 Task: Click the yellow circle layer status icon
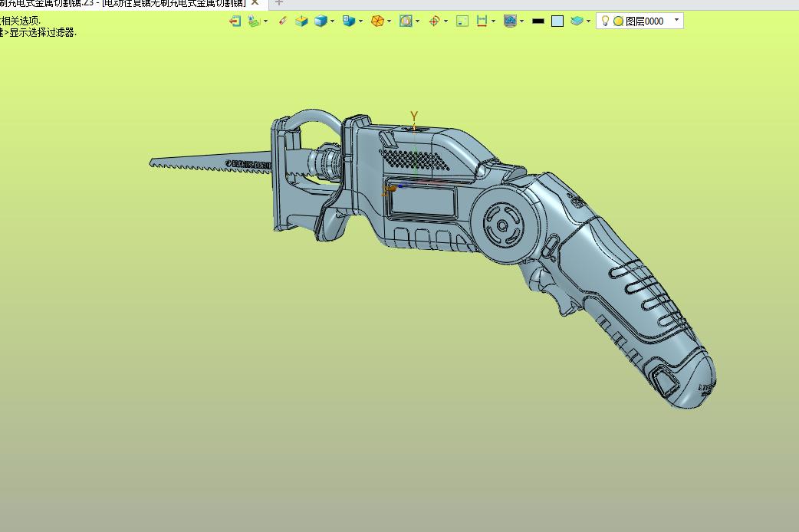coord(618,21)
